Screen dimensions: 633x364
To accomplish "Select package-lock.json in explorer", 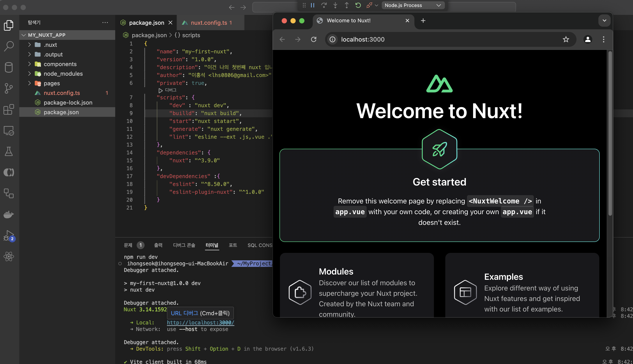I will 68,103.
